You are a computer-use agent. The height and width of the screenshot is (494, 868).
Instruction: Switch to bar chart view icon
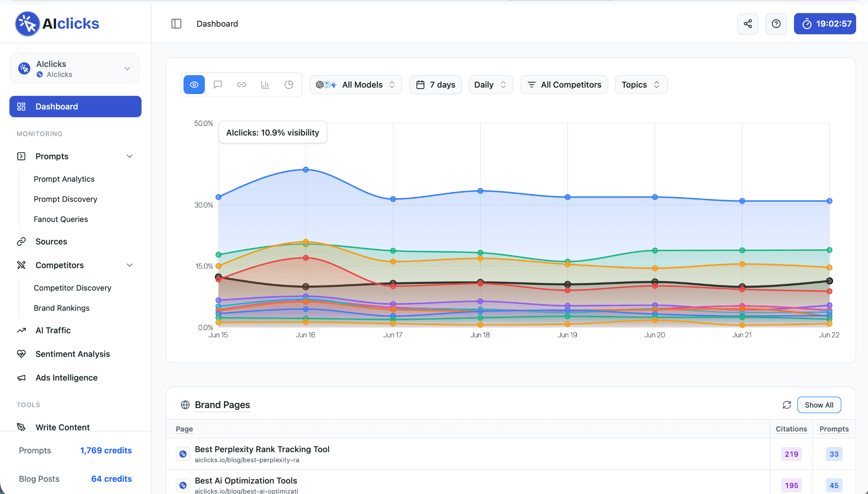point(265,85)
